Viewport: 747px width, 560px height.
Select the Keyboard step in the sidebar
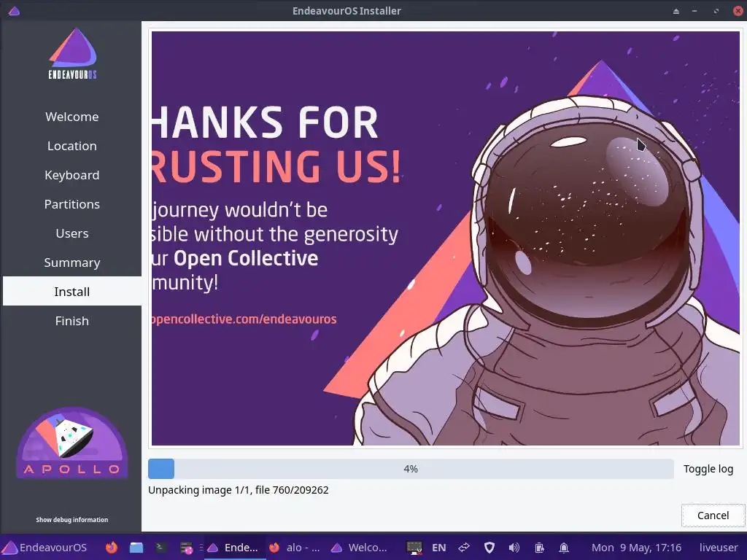coord(72,175)
